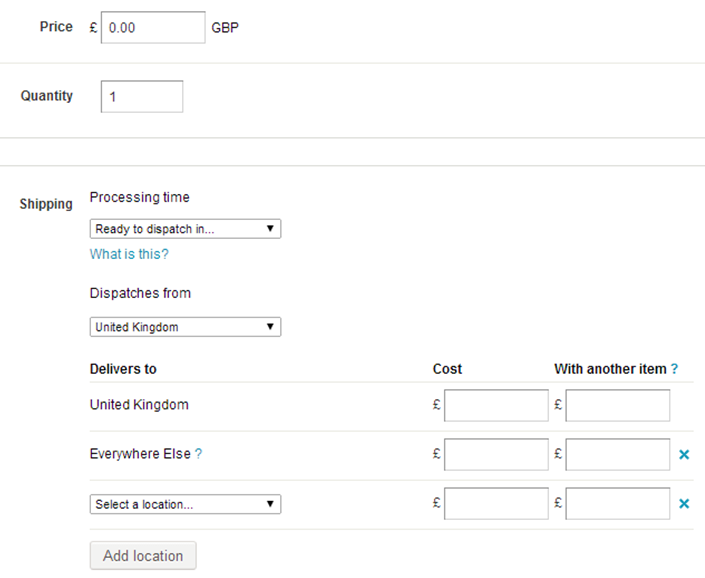Click the Processing time label
This screenshot has height=578, width=705.
click(139, 197)
